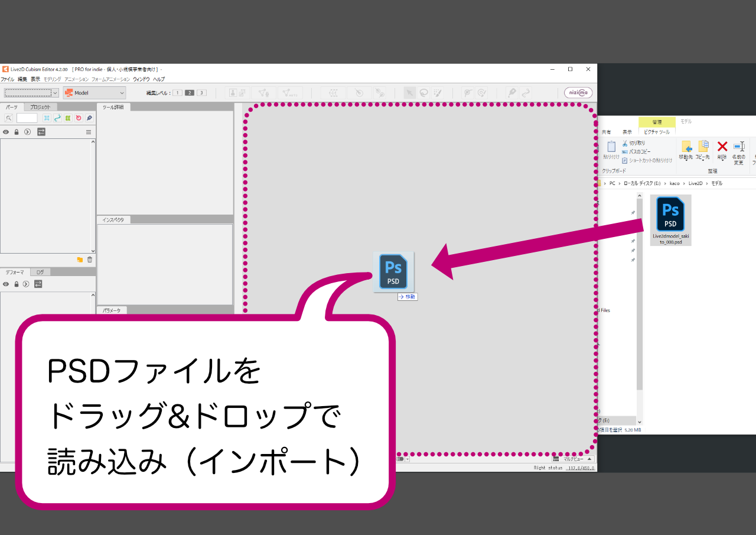Set edit level to 1
The height and width of the screenshot is (535, 756).
pos(177,93)
